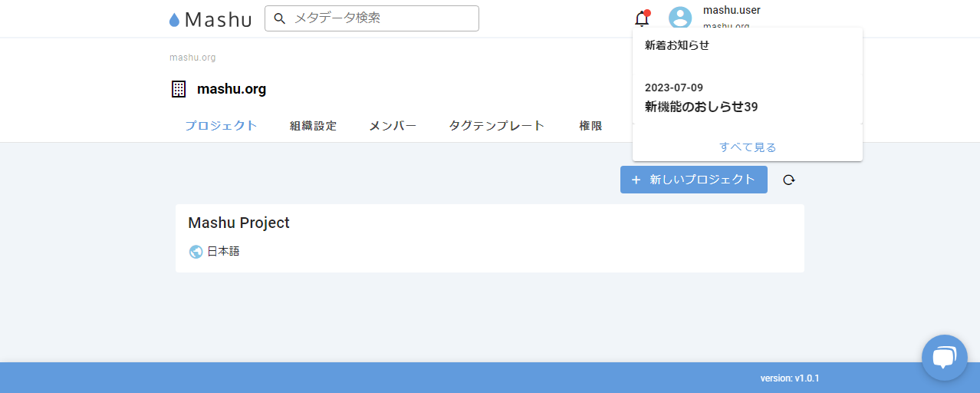Viewport: 980px width, 393px height.
Task: Click the すべて見る link in notifications
Action: [747, 147]
